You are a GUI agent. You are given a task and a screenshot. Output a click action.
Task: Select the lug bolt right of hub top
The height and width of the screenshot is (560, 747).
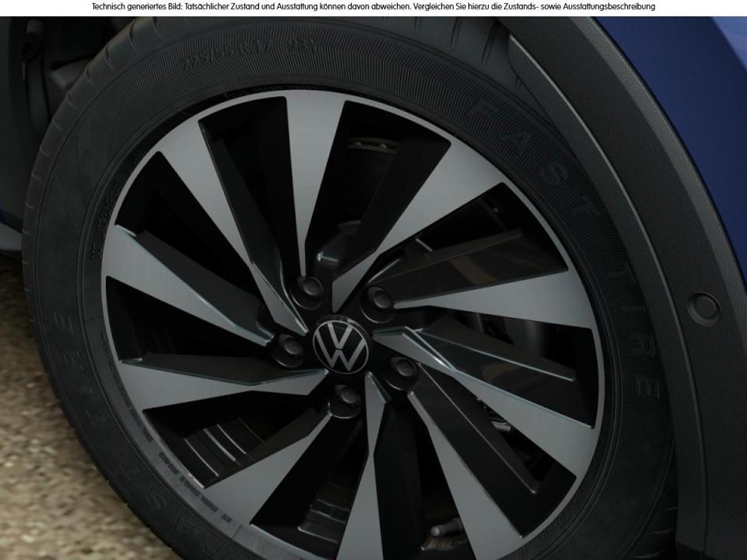point(379,297)
